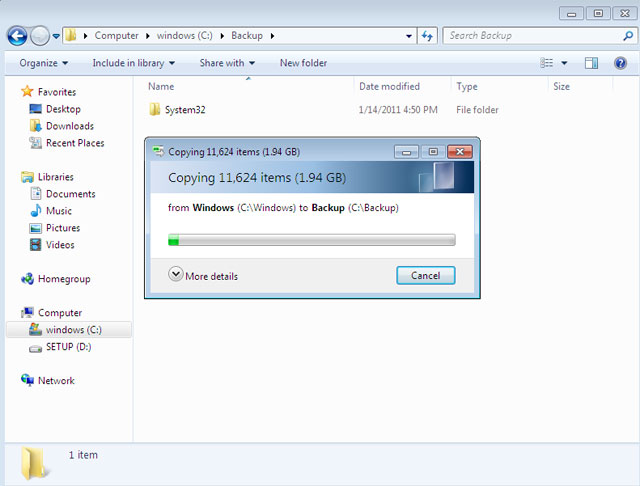Cancel the copying operation
Viewport: 640px width, 486px height.
(x=425, y=275)
